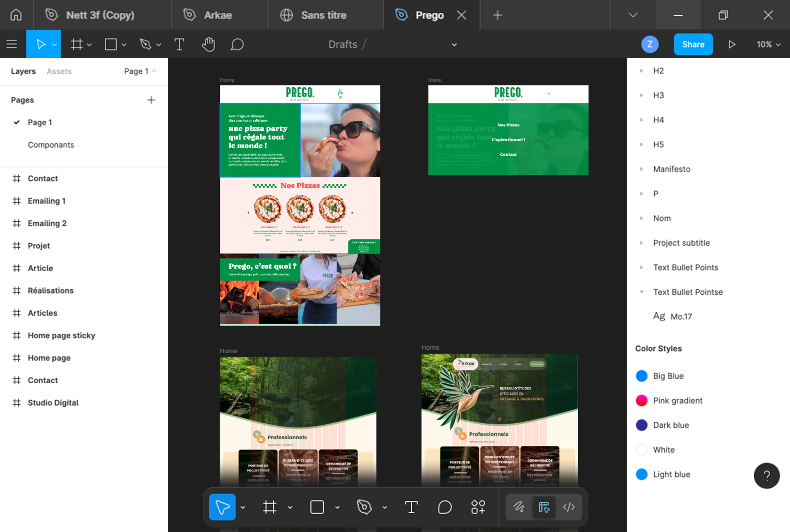The height and width of the screenshot is (532, 790).
Task: Switch to Dev Mode code toggle
Action: coord(569,507)
